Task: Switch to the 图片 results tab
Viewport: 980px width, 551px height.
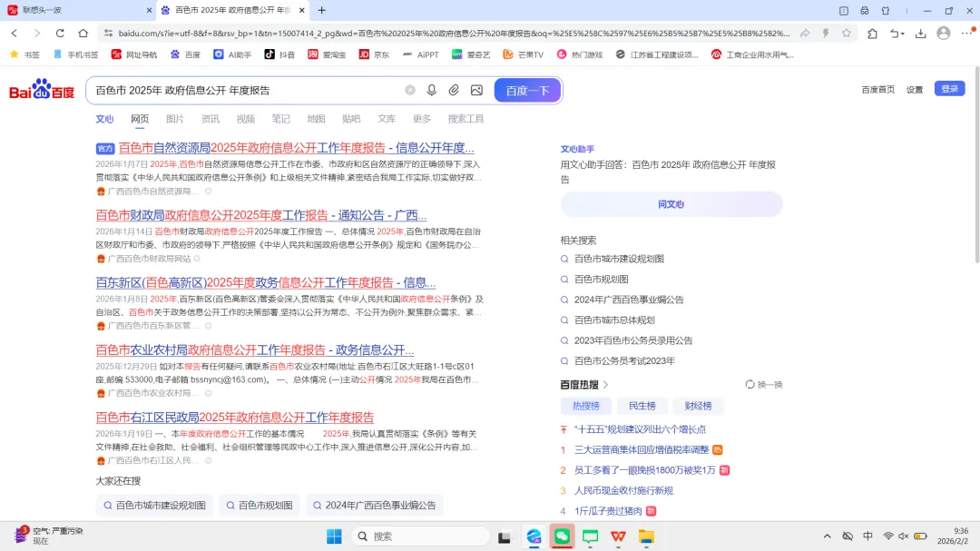Action: click(175, 119)
